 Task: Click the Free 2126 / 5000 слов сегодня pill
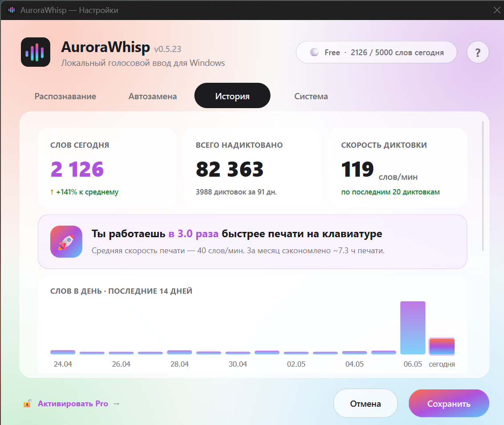pos(376,52)
